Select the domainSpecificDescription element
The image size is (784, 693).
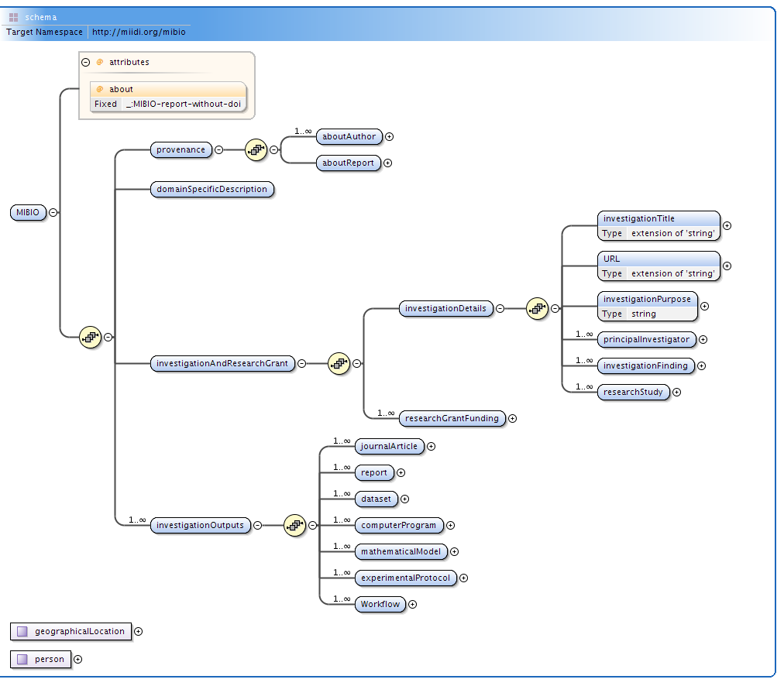click(x=211, y=189)
